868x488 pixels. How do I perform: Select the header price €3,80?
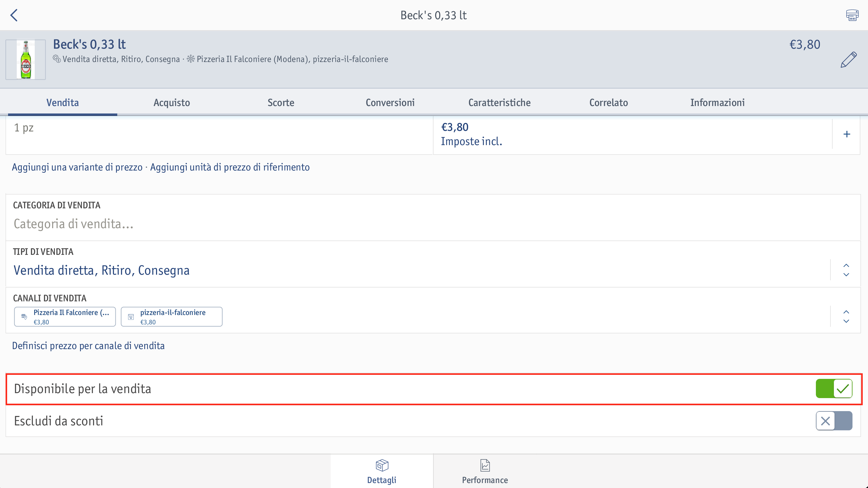(x=805, y=44)
